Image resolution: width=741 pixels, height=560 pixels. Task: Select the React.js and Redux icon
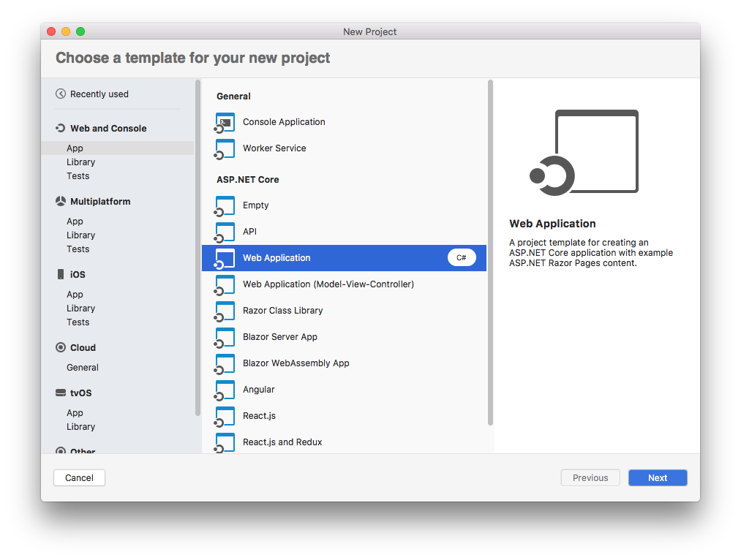coord(224,442)
